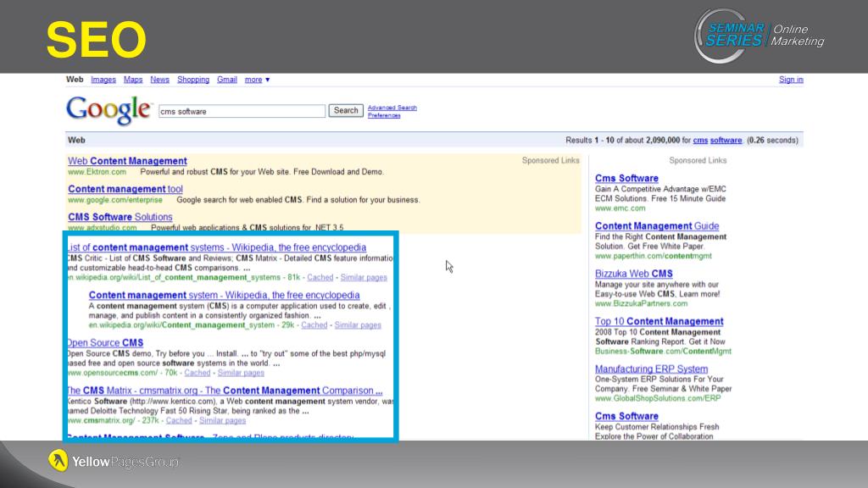
Task: Open Similar pages for List of content management systems
Action: [364, 277]
